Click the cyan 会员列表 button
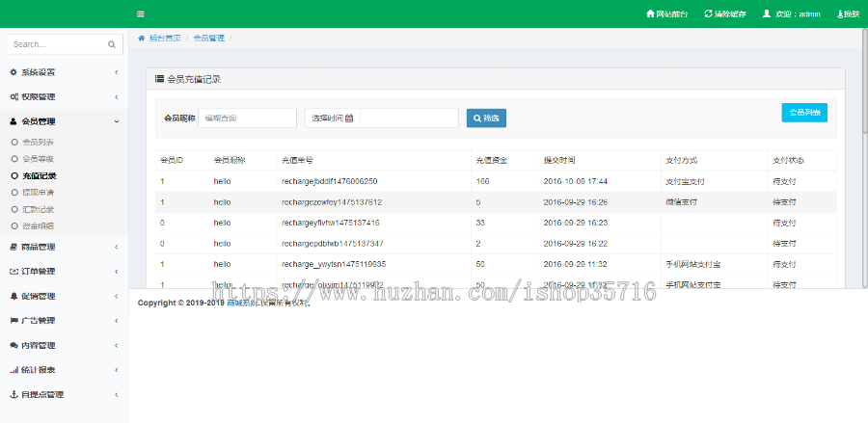Viewport: 868px width, 423px height. click(x=804, y=113)
